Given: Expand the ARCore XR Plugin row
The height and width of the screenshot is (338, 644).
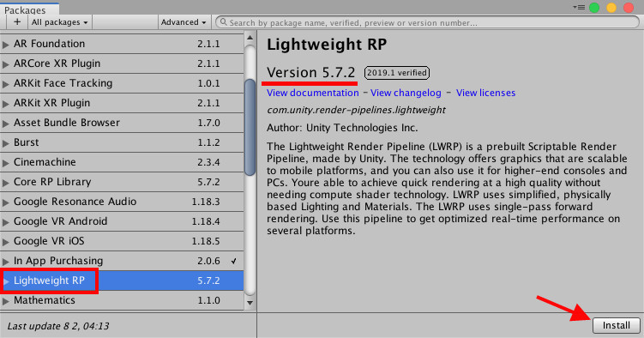Looking at the screenshot, I should click(5, 64).
